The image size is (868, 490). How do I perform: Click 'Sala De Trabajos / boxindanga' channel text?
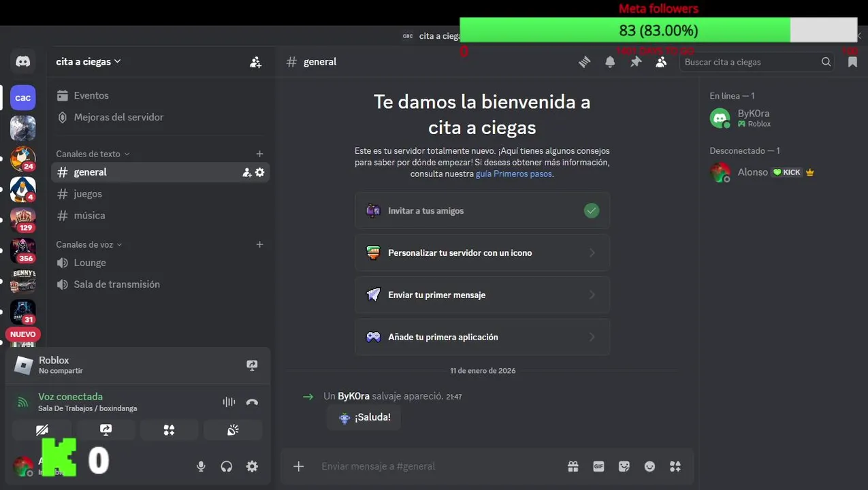[87, 408]
